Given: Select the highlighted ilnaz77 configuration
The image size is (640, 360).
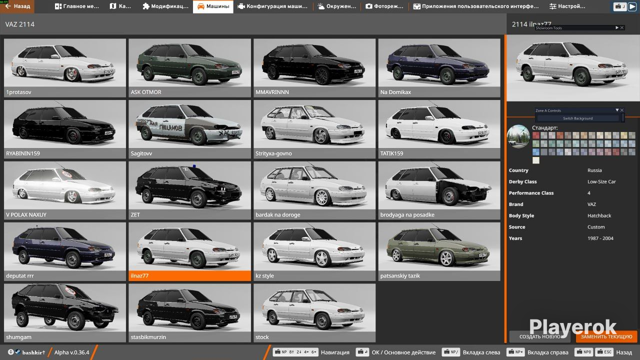Looking at the screenshot, I should (x=190, y=251).
